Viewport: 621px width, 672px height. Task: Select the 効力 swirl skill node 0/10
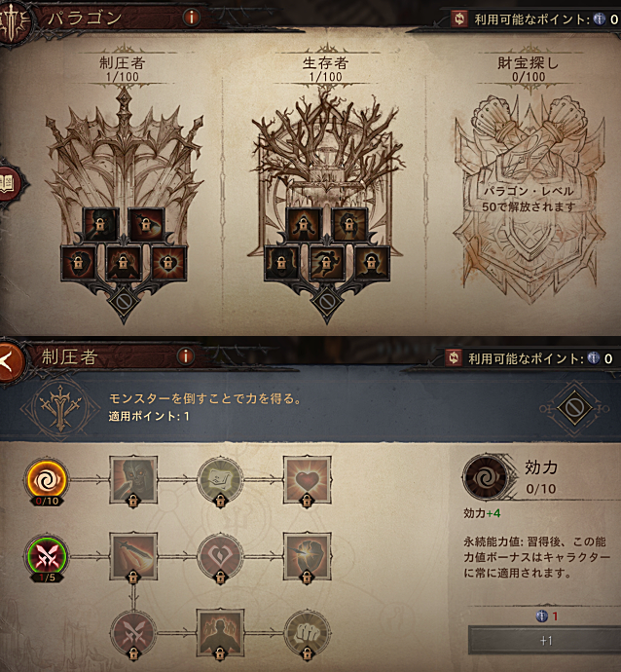click(47, 480)
